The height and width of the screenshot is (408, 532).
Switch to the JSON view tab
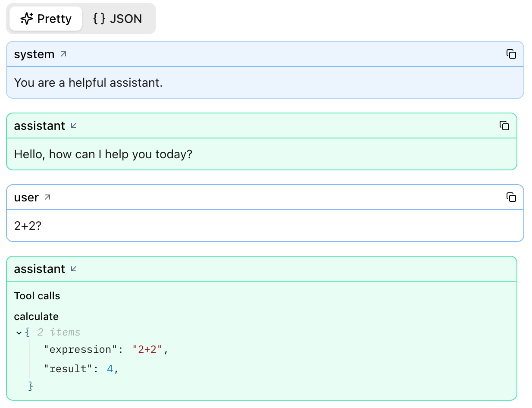pyautogui.click(x=117, y=19)
